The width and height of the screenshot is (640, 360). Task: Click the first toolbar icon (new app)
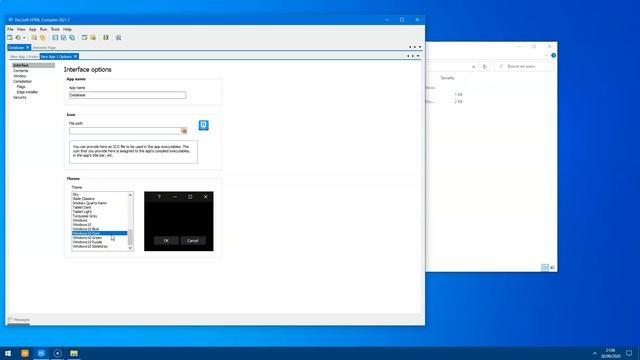[x=10, y=38]
